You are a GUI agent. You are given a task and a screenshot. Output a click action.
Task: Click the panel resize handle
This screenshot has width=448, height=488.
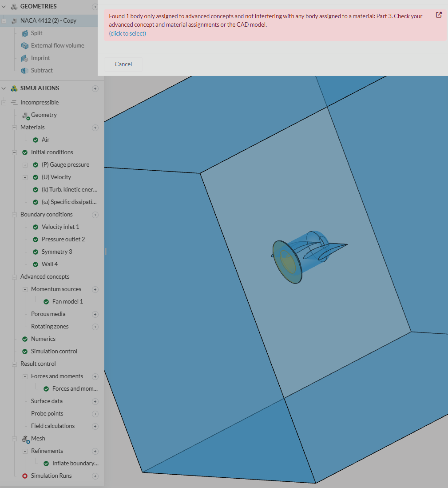coord(106,252)
